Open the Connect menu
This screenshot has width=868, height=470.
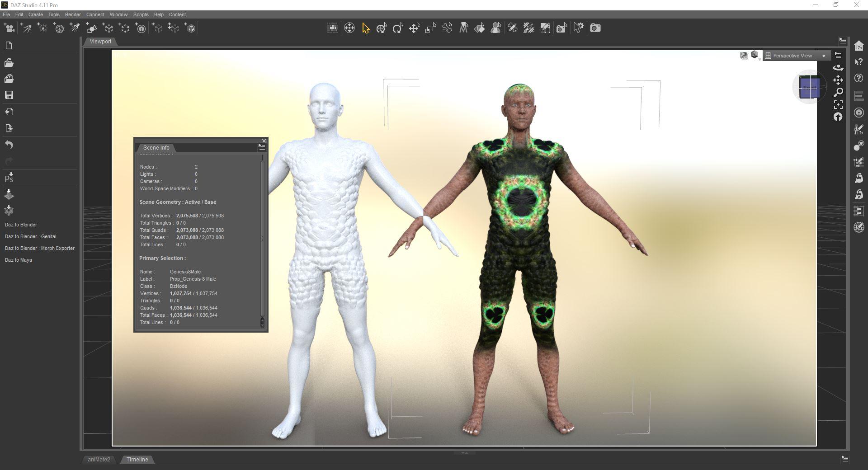(x=95, y=14)
